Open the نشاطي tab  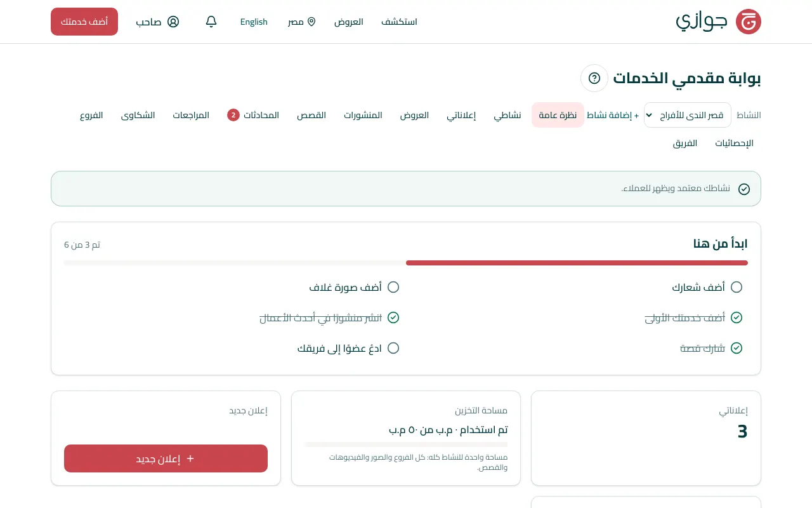(x=507, y=115)
